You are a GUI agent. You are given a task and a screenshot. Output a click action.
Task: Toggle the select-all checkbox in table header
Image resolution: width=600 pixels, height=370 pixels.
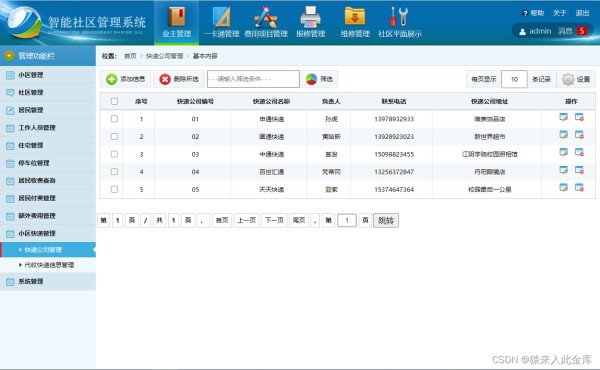point(114,101)
